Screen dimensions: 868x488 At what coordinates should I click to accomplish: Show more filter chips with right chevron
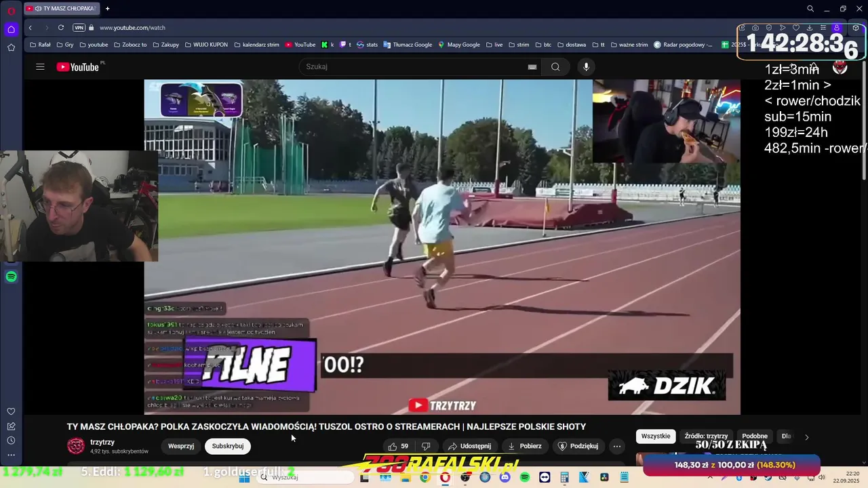[806, 437]
